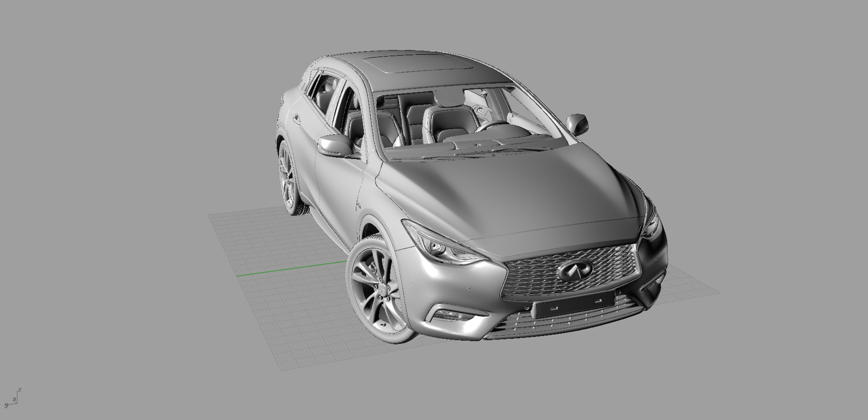Select the Infiniti emblem on the front grille
The image size is (868, 420).
pyautogui.click(x=575, y=271)
